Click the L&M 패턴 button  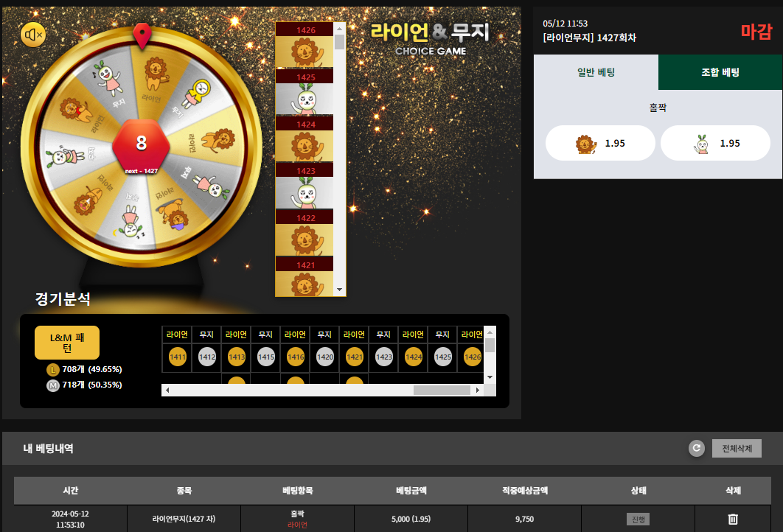pyautogui.click(x=67, y=343)
